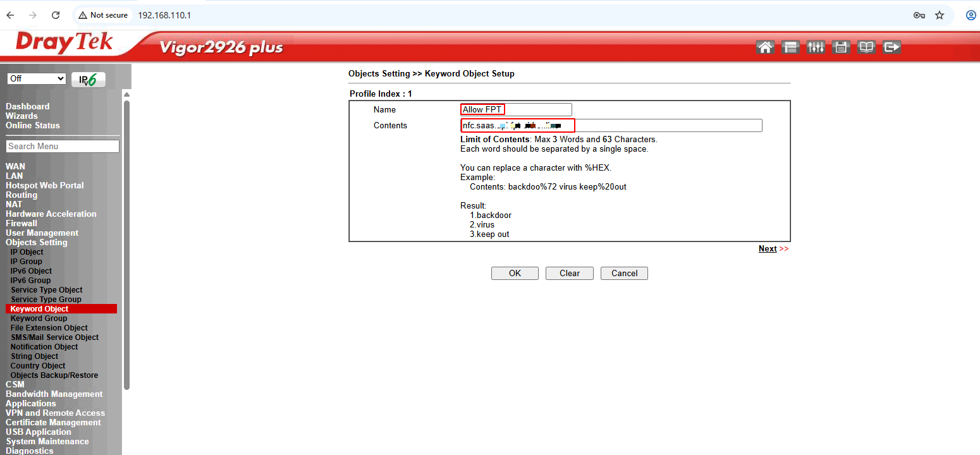Open Keyword Group submenu item
Viewport: 980px width, 455px height.
(x=39, y=318)
